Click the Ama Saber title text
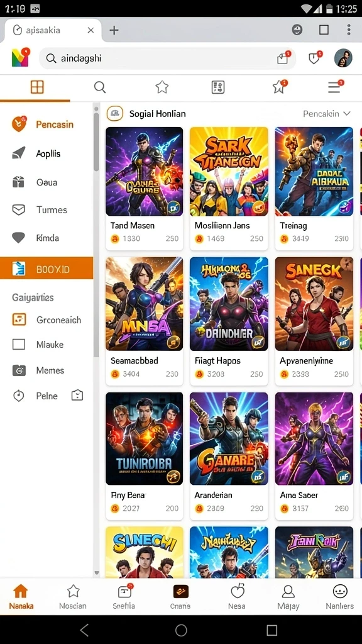 click(x=299, y=496)
